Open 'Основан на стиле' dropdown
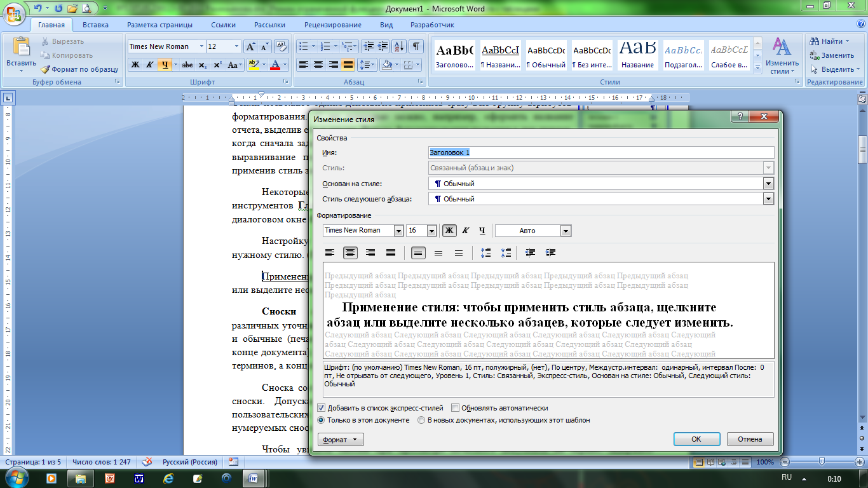The width and height of the screenshot is (868, 488). pyautogui.click(x=769, y=184)
